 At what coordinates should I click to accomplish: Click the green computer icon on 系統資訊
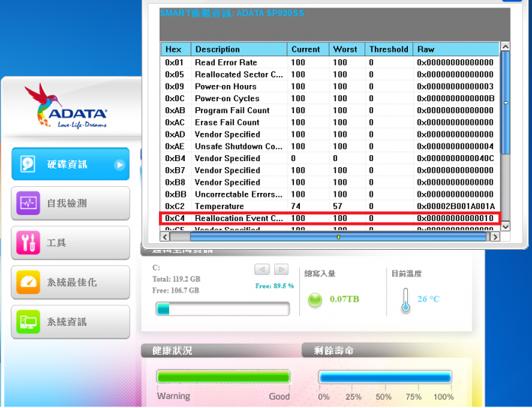(x=28, y=322)
